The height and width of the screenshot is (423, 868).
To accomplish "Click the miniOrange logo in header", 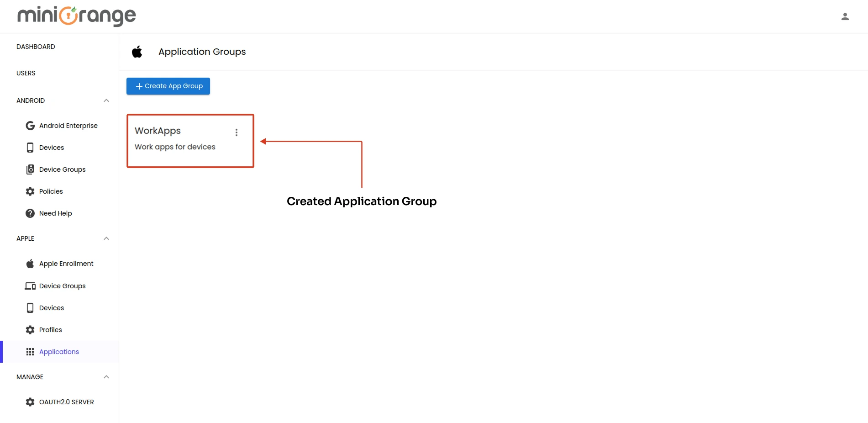I will 76,16.
